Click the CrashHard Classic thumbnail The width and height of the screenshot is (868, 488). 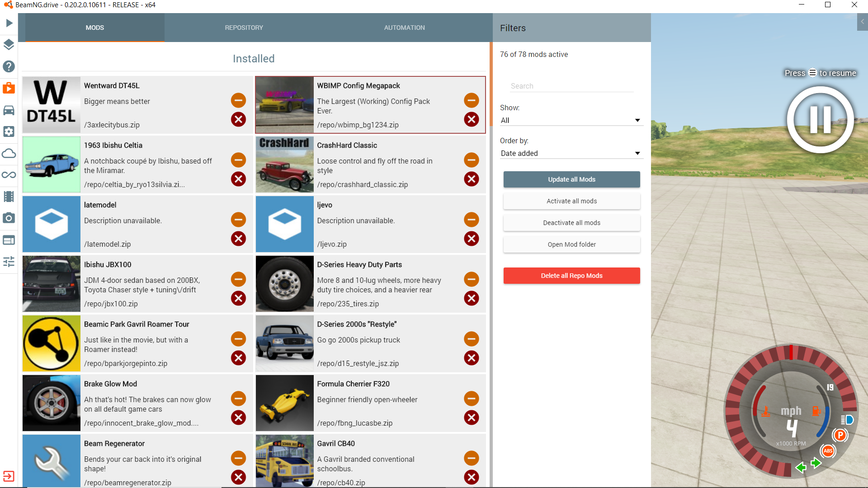pos(285,164)
